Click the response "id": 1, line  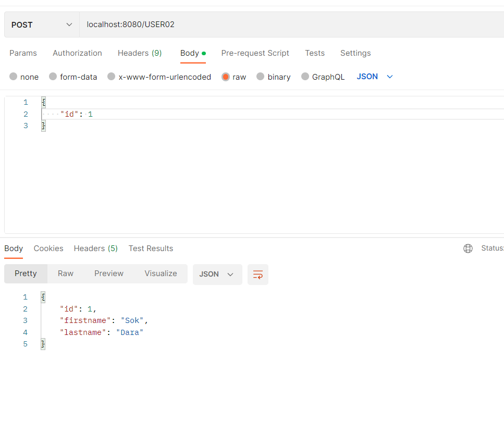pyautogui.click(x=78, y=309)
